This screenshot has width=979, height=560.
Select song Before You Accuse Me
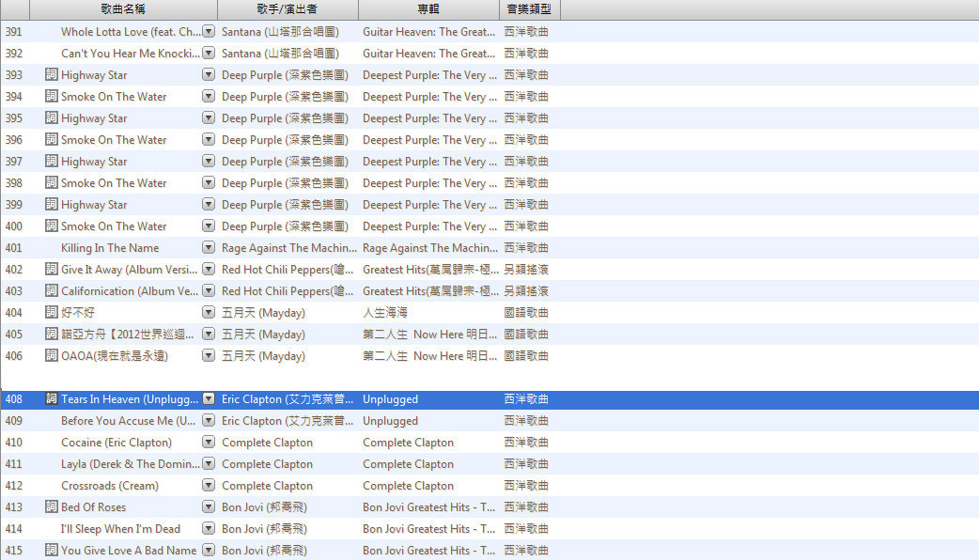pyautogui.click(x=128, y=421)
